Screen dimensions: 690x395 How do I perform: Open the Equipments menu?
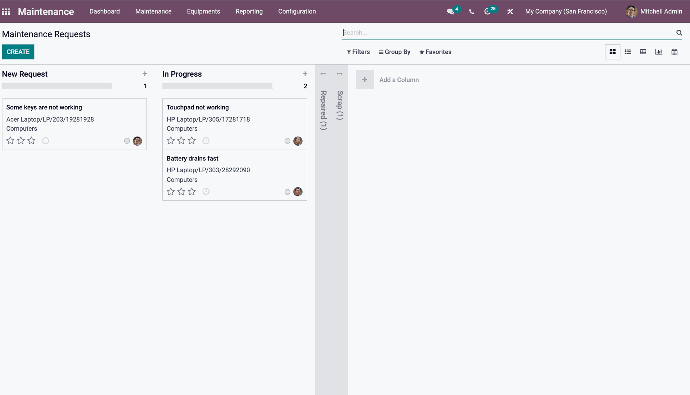pyautogui.click(x=203, y=12)
